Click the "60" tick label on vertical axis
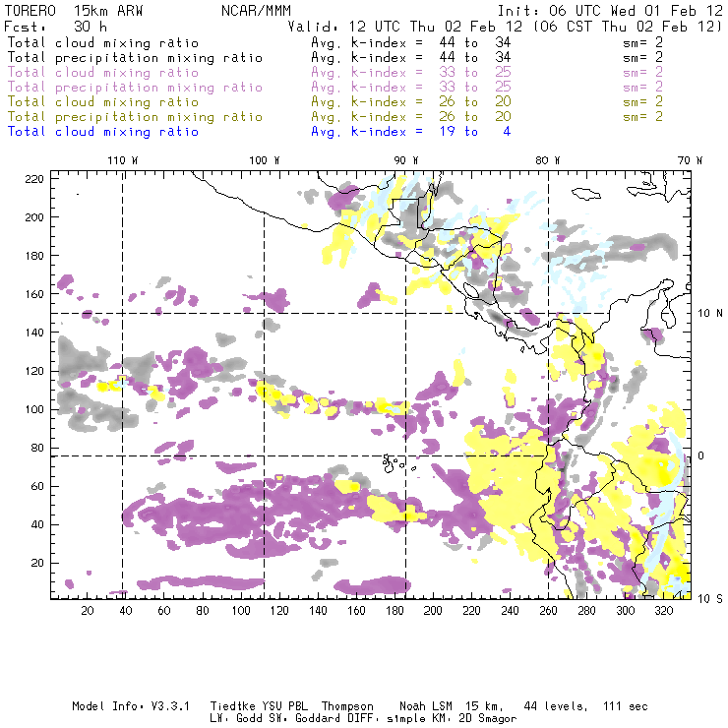 tap(37, 486)
